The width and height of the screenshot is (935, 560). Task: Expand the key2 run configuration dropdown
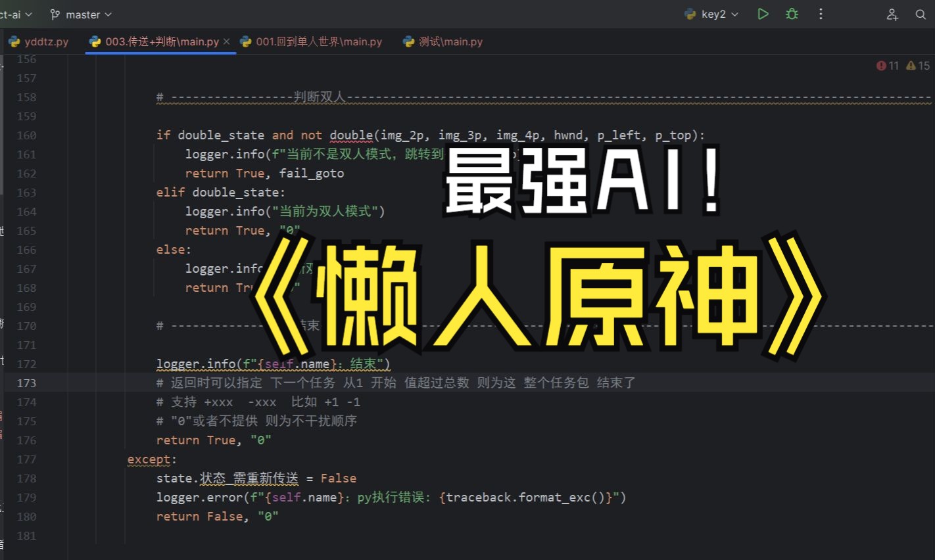(x=711, y=14)
